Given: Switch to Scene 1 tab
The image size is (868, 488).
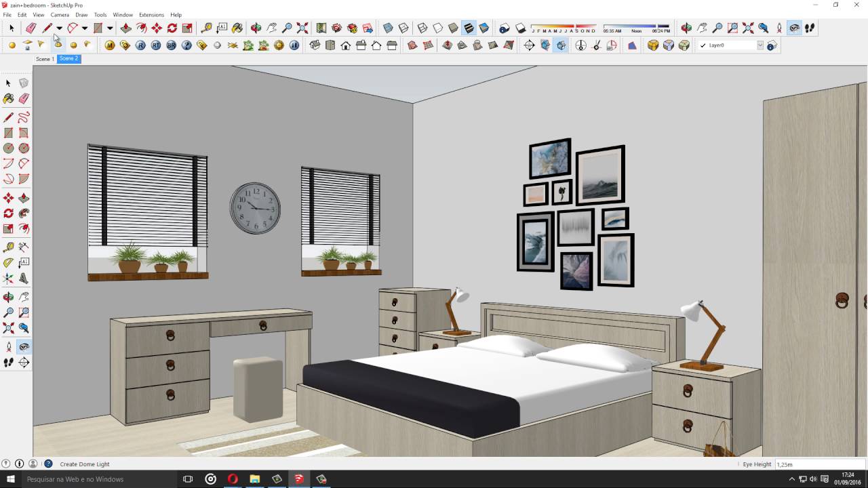Looking at the screenshot, I should point(45,59).
